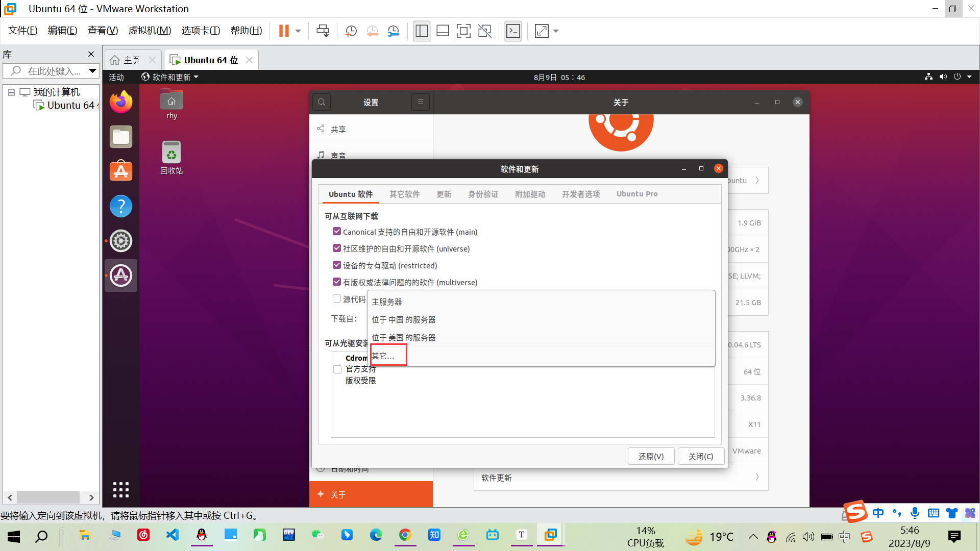The width and height of the screenshot is (980, 551).
Task: Click the library horizontal scrollbar
Action: coord(48,497)
